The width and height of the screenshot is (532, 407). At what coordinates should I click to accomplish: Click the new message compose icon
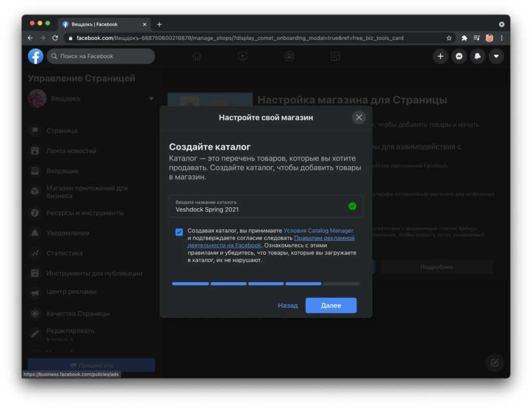tap(495, 363)
